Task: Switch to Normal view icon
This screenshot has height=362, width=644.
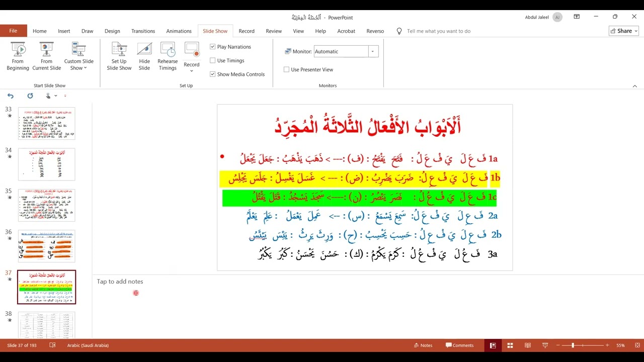Action: click(493, 345)
